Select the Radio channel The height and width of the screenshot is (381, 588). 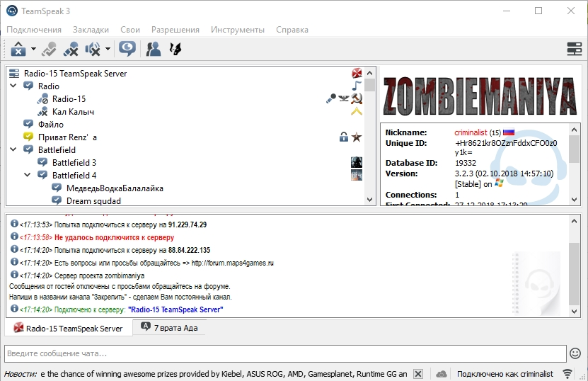pos(48,86)
